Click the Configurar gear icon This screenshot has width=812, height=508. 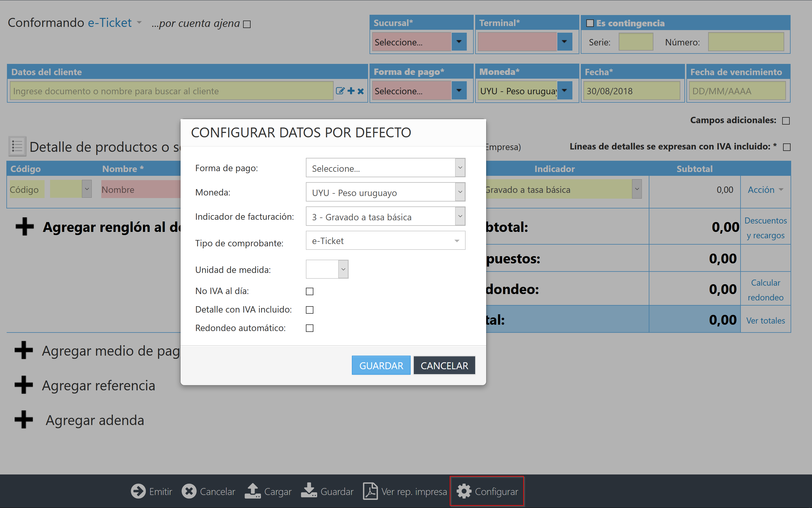click(464, 491)
